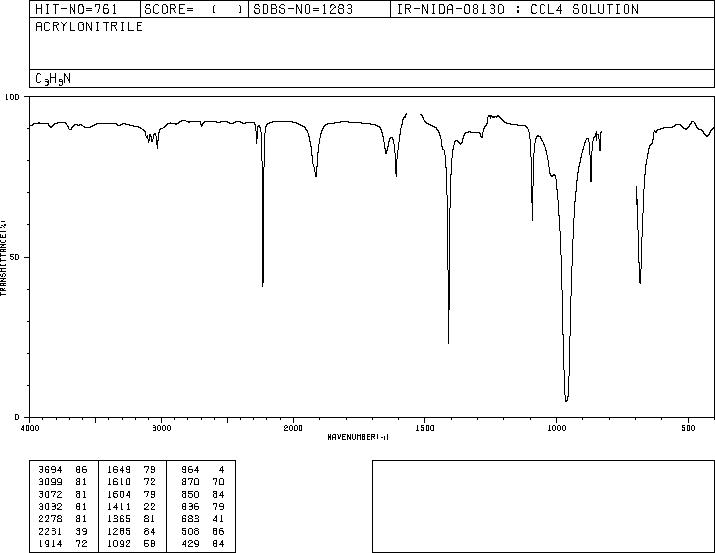Click the sharp nitrile peak bottom near 2231

click(x=263, y=285)
